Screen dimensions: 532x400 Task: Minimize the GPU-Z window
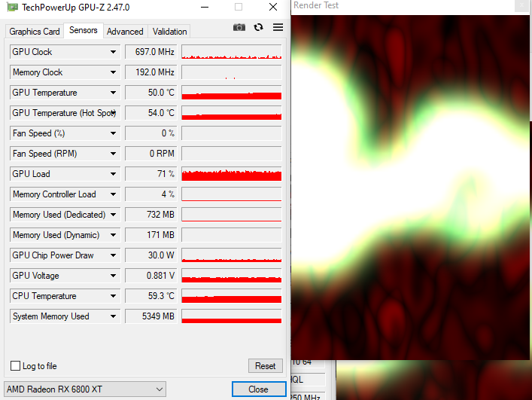(x=205, y=7)
